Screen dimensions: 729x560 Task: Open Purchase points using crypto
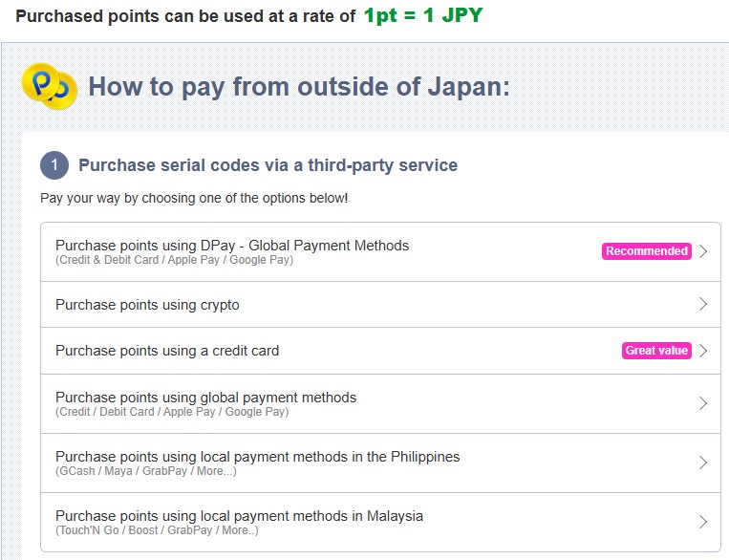pos(381,305)
